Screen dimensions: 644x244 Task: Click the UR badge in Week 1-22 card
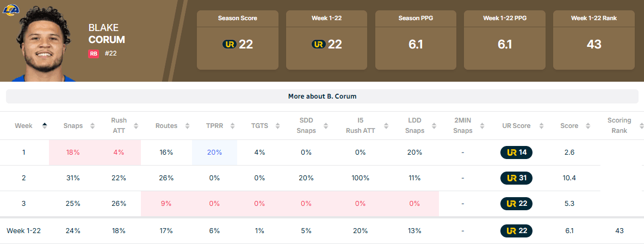pos(318,44)
